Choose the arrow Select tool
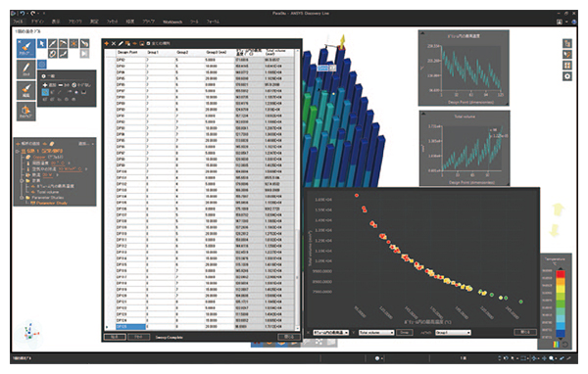This screenshot has width=588, height=374. pos(42,43)
